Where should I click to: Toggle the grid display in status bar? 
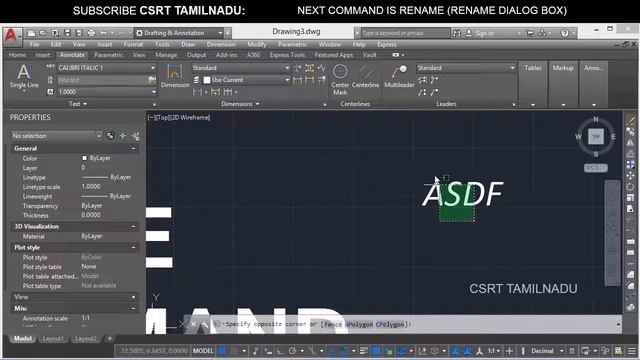pos(222,351)
